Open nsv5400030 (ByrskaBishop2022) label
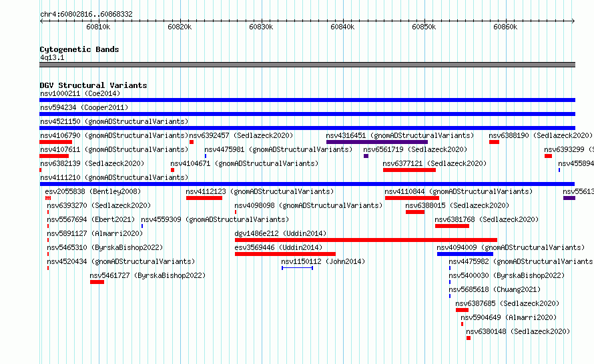Viewport: 594px width, 364px height. 507,275
